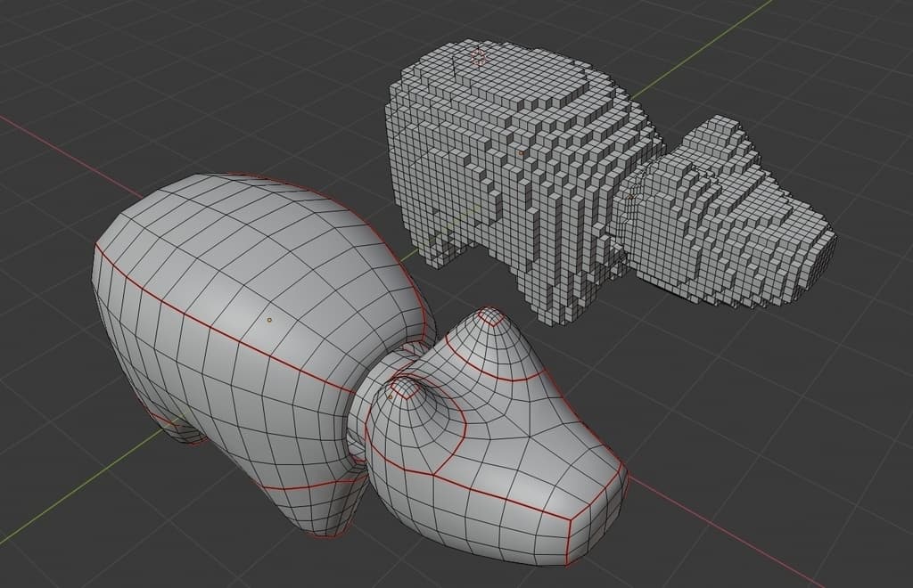Click the orange origin dot on smooth body
The width and height of the screenshot is (913, 588).
(x=268, y=318)
